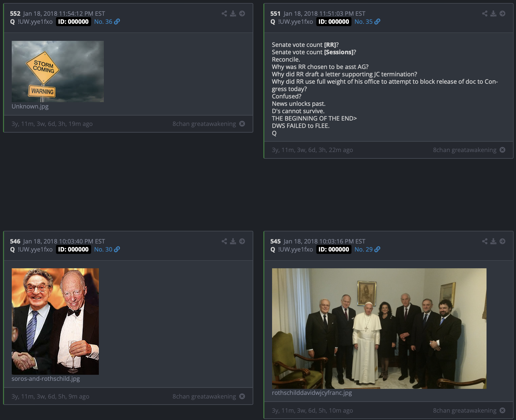
Task: Click the 8chan greatawakening label on post 546
Action: [x=204, y=396]
